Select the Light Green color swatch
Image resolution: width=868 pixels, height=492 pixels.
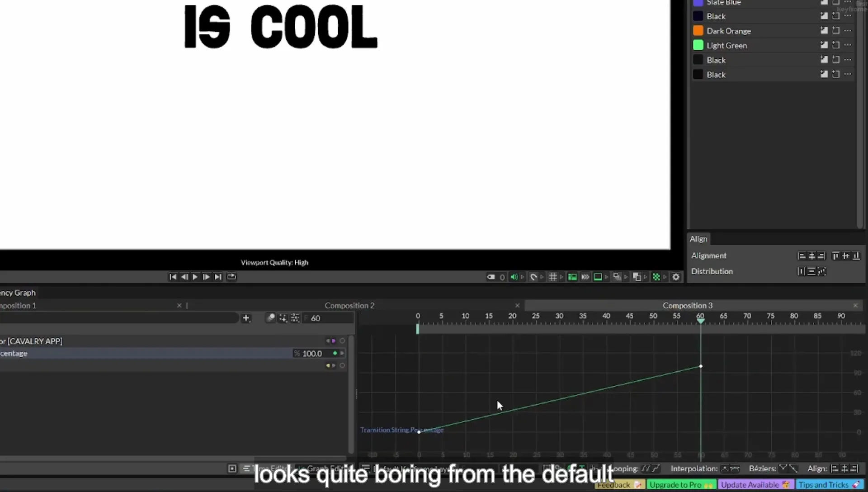(x=698, y=45)
